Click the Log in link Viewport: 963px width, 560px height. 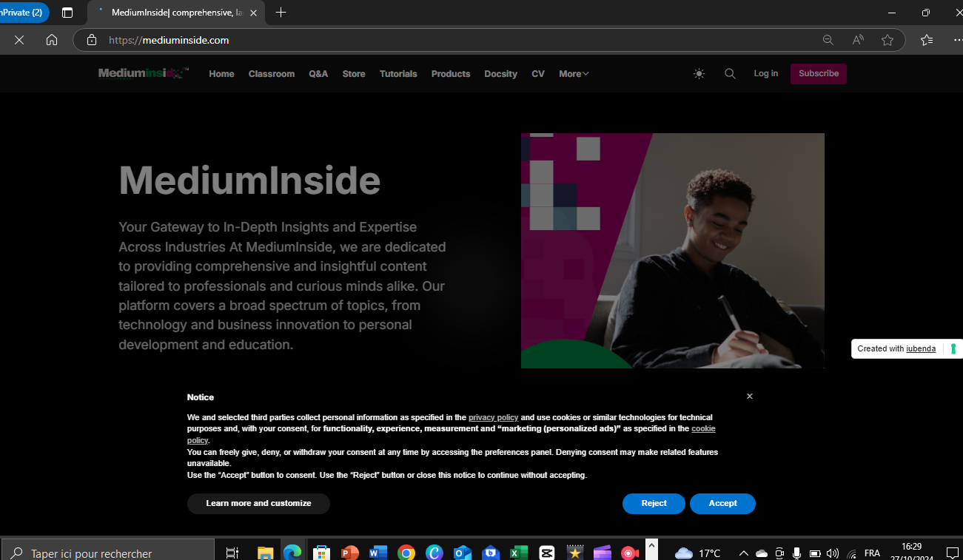(x=766, y=73)
